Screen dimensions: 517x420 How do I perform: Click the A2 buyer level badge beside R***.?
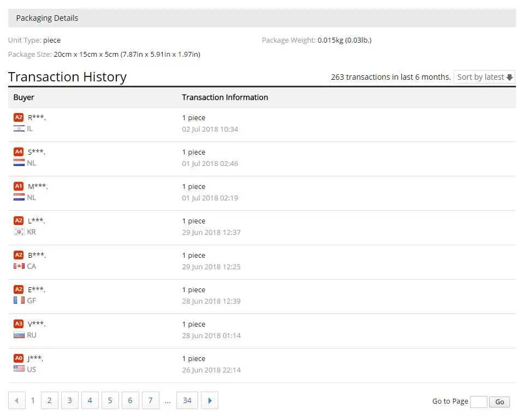click(19, 117)
